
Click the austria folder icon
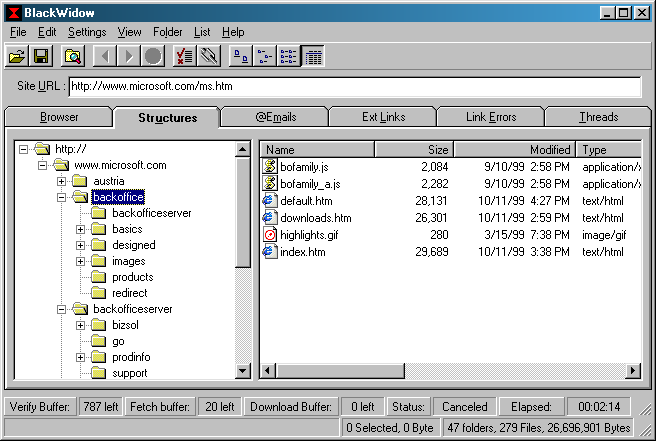pos(79,181)
